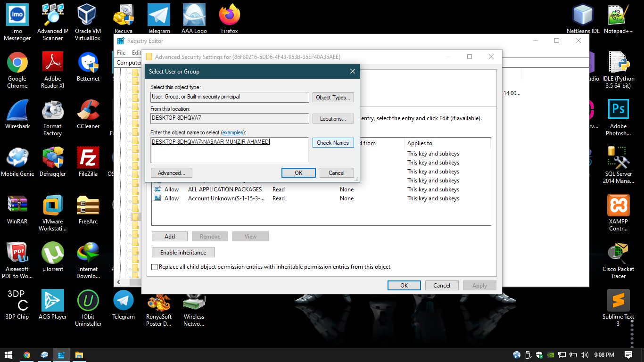The height and width of the screenshot is (362, 644).
Task: Open the Notepad++ desktop shortcut
Action: tap(618, 19)
